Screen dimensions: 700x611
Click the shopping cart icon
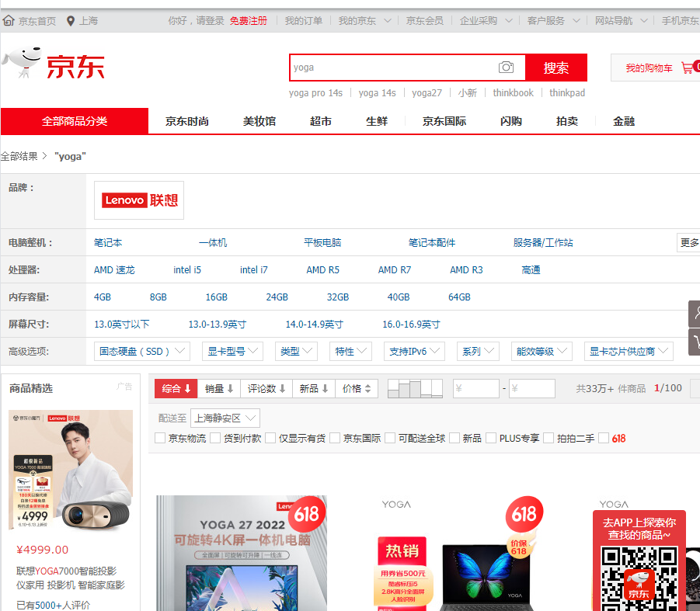(x=688, y=68)
